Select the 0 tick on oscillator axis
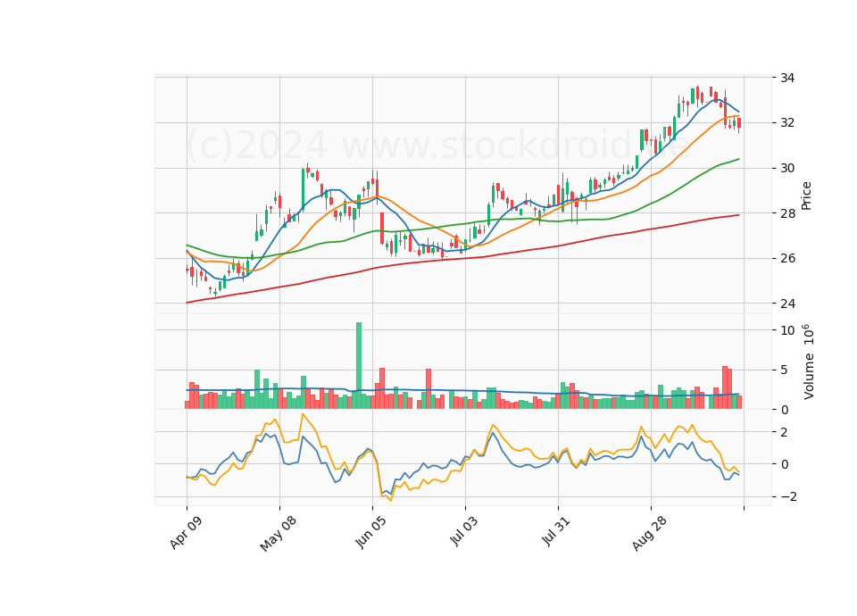Viewport: 857px width, 616px height. (x=784, y=464)
